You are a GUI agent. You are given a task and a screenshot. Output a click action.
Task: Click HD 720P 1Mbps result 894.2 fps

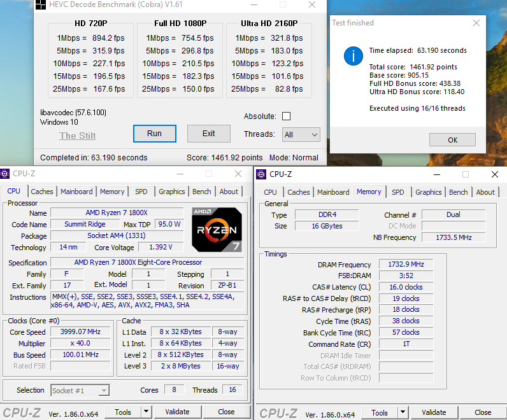[108, 38]
